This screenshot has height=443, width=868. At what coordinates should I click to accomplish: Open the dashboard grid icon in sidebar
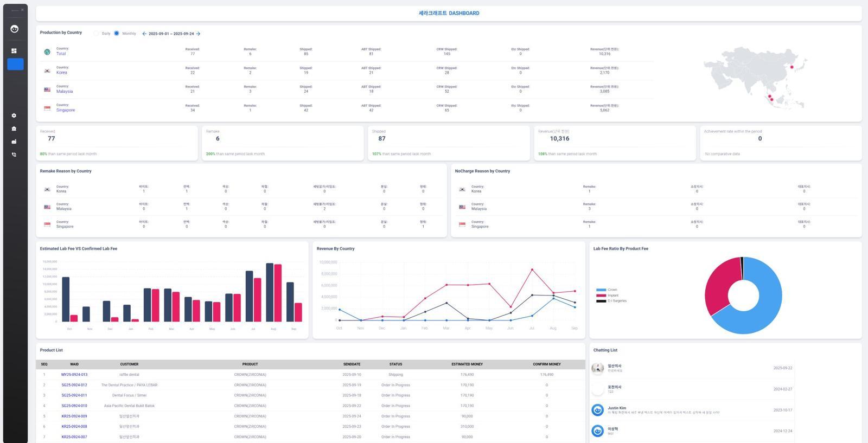point(14,51)
